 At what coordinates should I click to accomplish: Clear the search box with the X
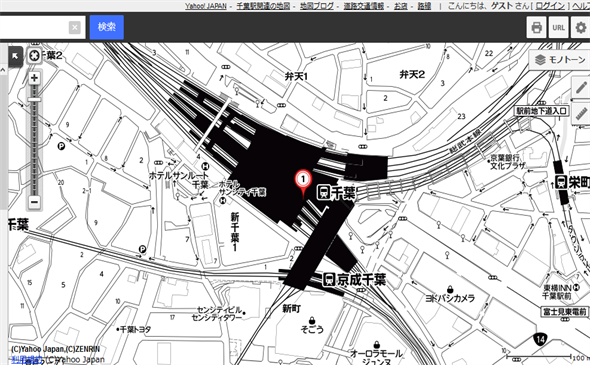(x=75, y=27)
